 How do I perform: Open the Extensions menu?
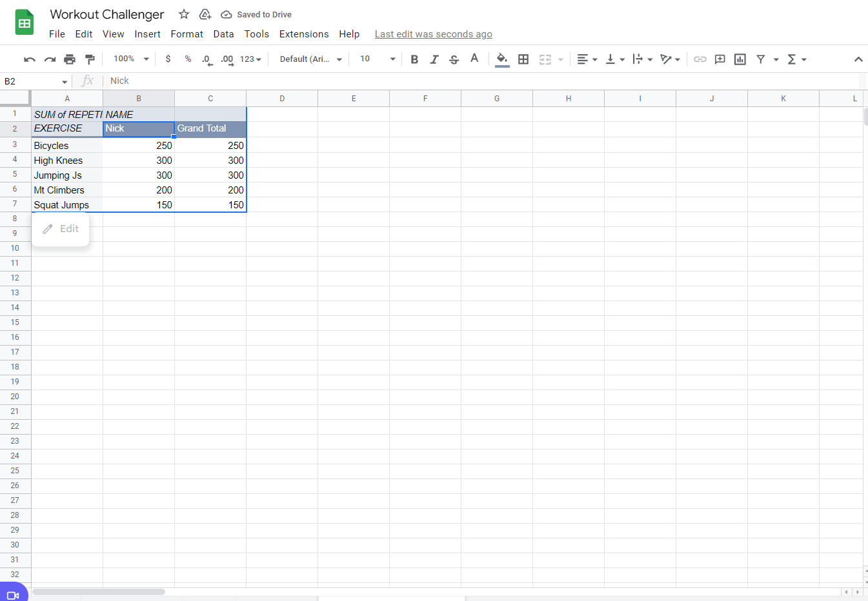point(304,34)
